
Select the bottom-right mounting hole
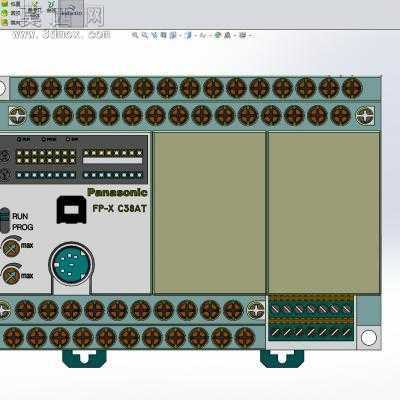[x=369, y=338]
